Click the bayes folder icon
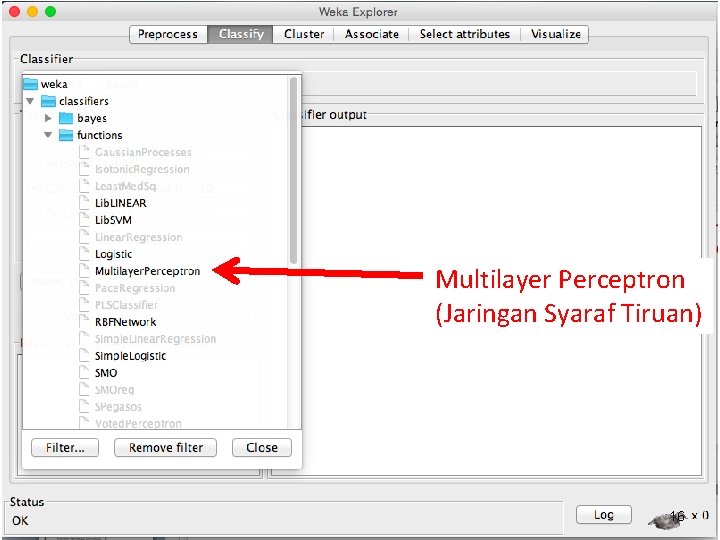The width and height of the screenshot is (720, 540). coord(66,118)
